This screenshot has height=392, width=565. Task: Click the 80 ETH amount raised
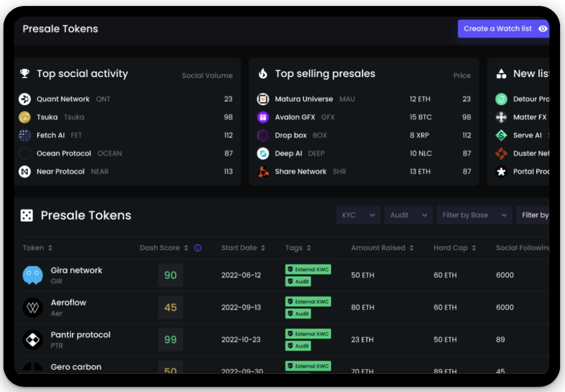pos(363,307)
